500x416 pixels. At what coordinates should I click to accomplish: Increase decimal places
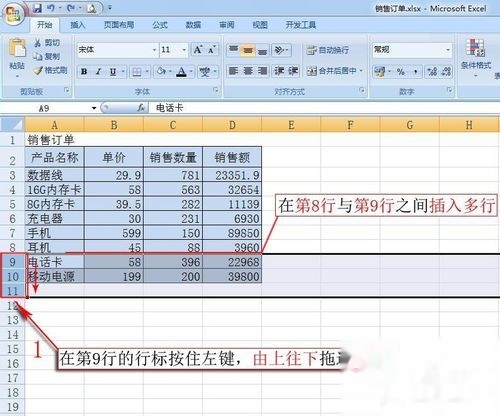click(432, 71)
